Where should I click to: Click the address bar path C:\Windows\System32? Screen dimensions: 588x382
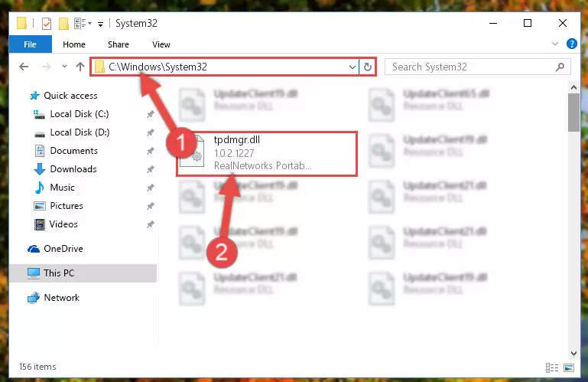158,67
